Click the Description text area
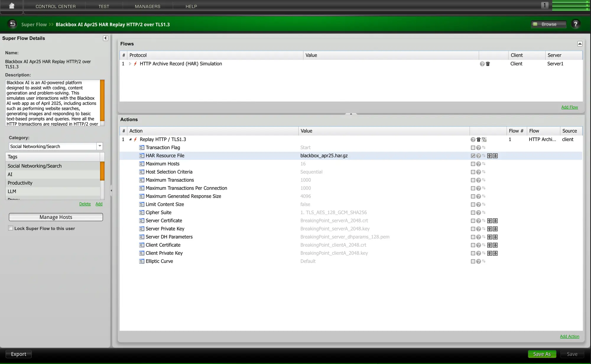The image size is (591, 364). (53, 103)
